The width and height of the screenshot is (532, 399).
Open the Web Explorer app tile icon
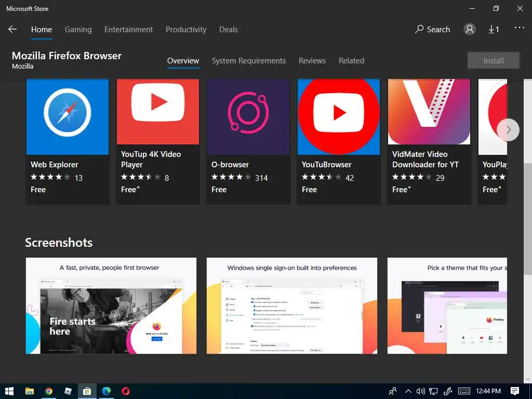[68, 117]
